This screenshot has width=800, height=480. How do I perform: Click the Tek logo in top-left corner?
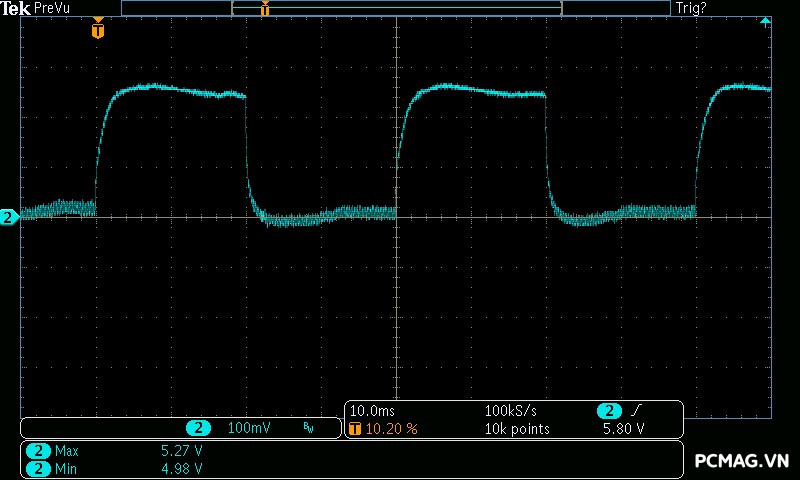(17, 8)
